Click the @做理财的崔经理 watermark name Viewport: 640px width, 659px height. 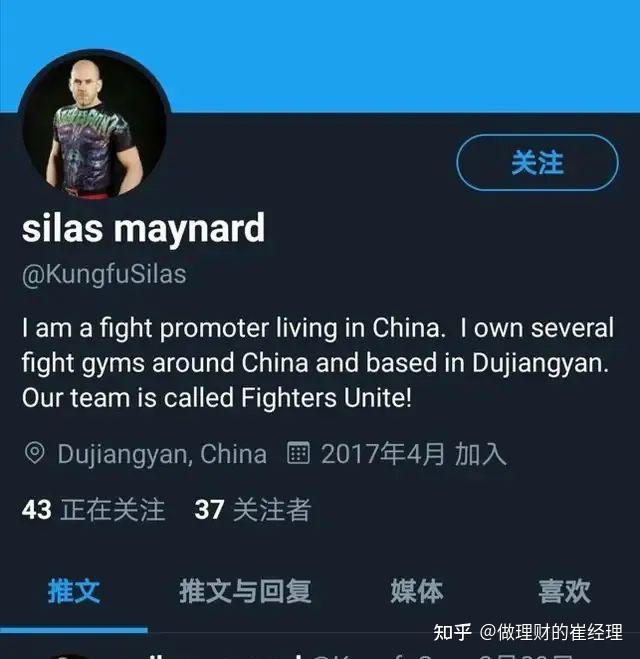551,632
